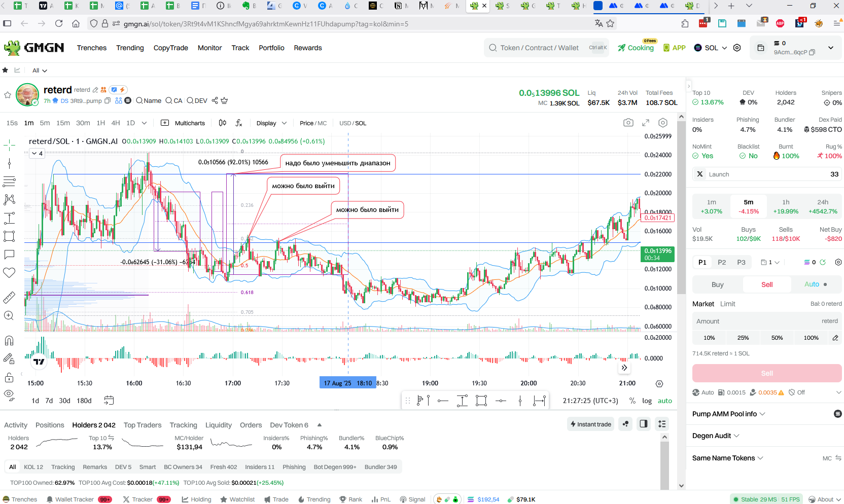Click the 50% amount button
The width and height of the screenshot is (844, 504).
[777, 338]
